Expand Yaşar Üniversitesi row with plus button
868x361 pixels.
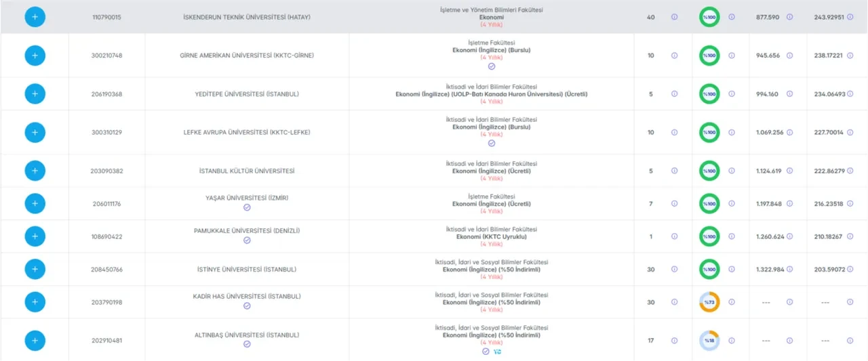(x=35, y=203)
